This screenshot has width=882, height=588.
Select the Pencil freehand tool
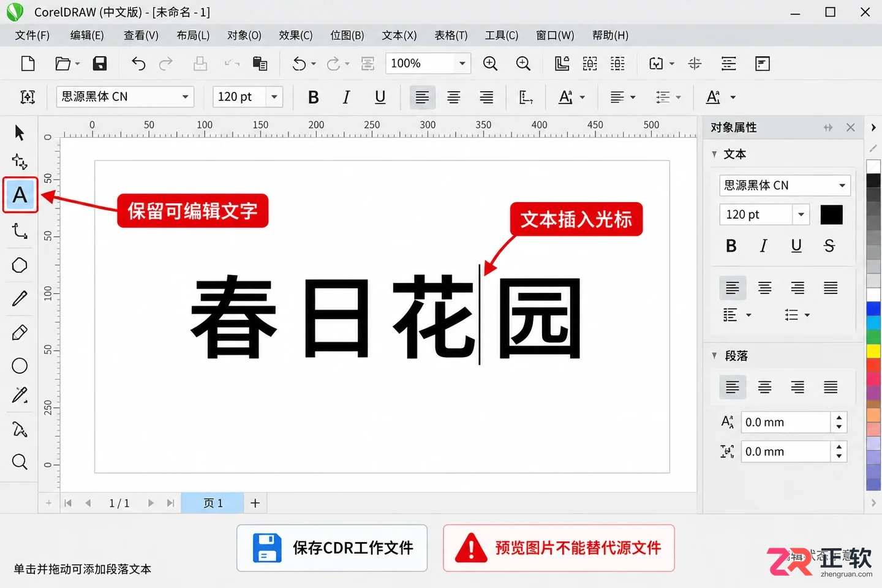point(20,298)
